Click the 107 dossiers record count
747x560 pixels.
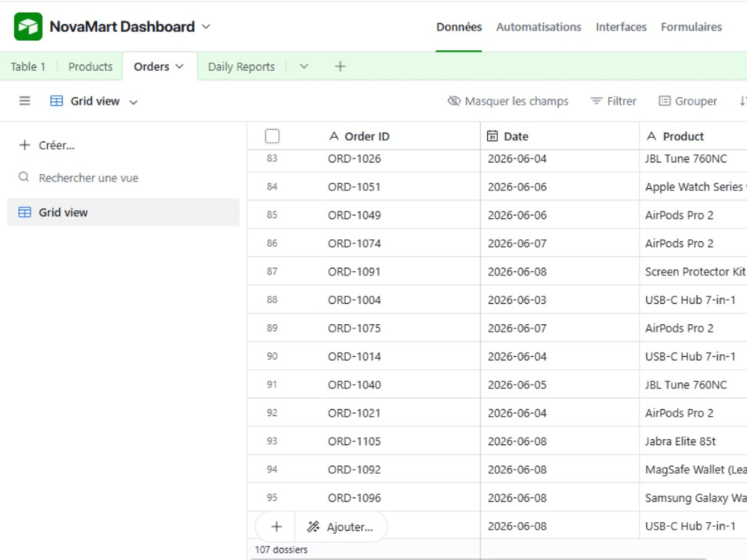tap(281, 550)
